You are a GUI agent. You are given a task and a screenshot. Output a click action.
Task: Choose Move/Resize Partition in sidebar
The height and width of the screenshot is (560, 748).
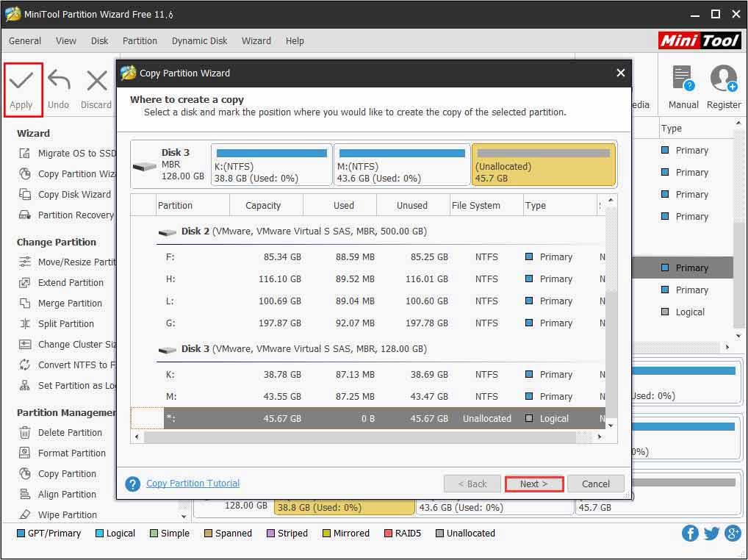(68, 262)
